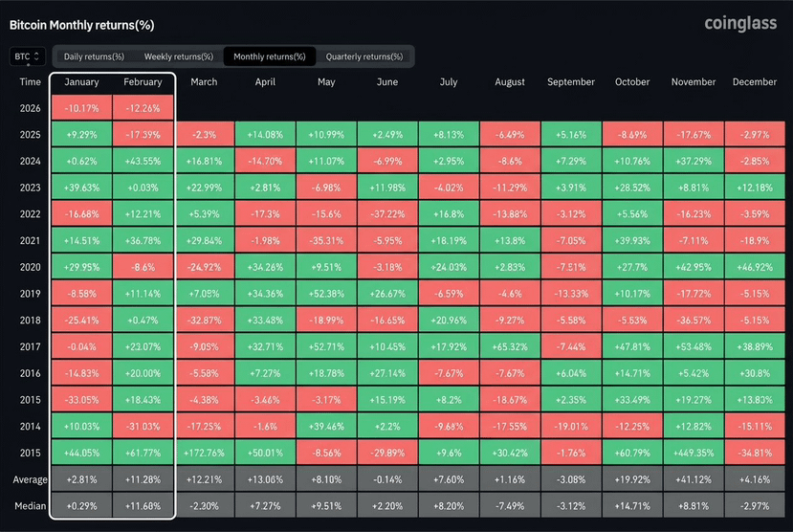
Task: Click the 2020 March cell -24.92%
Action: click(x=204, y=267)
